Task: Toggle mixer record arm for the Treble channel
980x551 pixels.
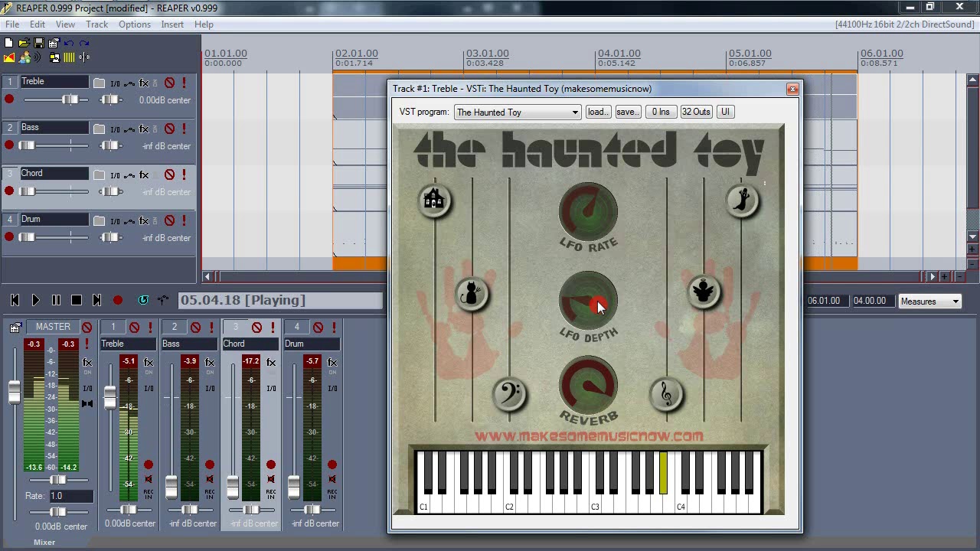Action: tap(149, 465)
